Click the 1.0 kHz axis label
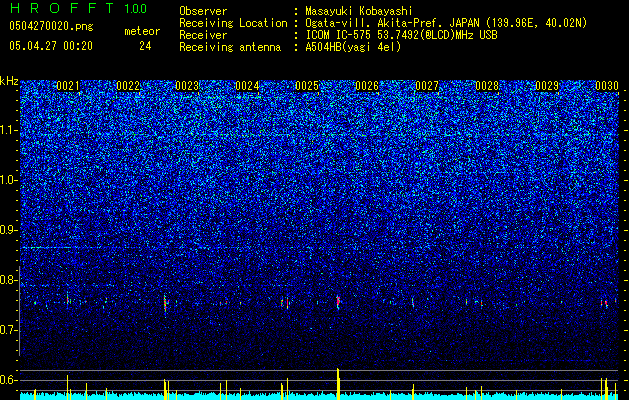629x400 pixels. point(9,181)
